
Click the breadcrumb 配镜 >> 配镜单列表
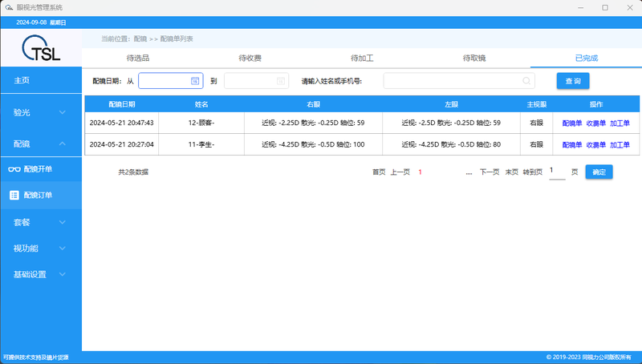coord(164,38)
